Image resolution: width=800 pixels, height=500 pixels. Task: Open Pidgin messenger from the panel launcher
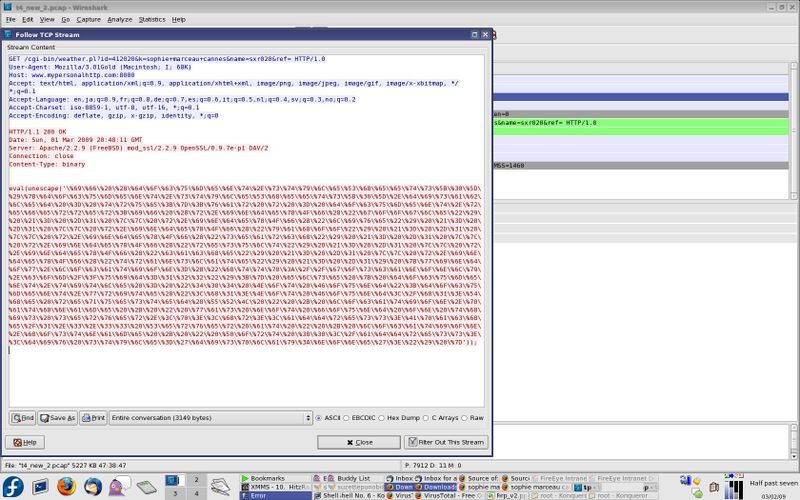pyautogui.click(x=120, y=486)
